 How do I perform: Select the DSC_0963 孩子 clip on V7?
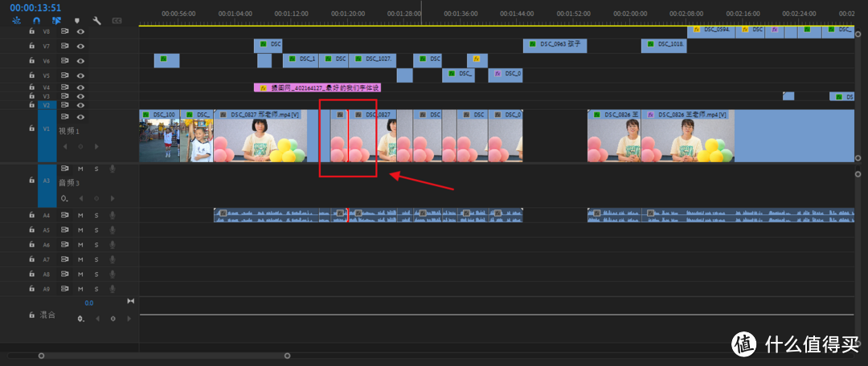(x=554, y=46)
